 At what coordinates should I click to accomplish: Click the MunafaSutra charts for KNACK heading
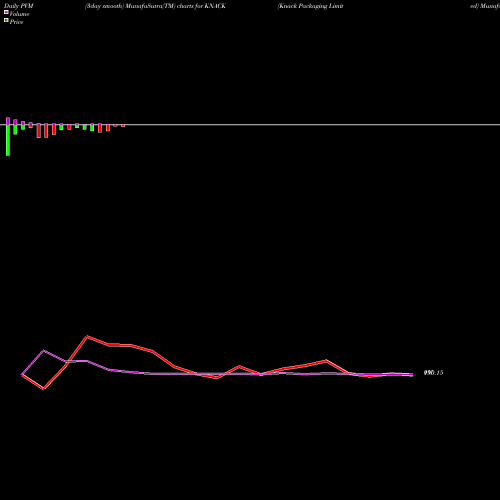point(155,6)
